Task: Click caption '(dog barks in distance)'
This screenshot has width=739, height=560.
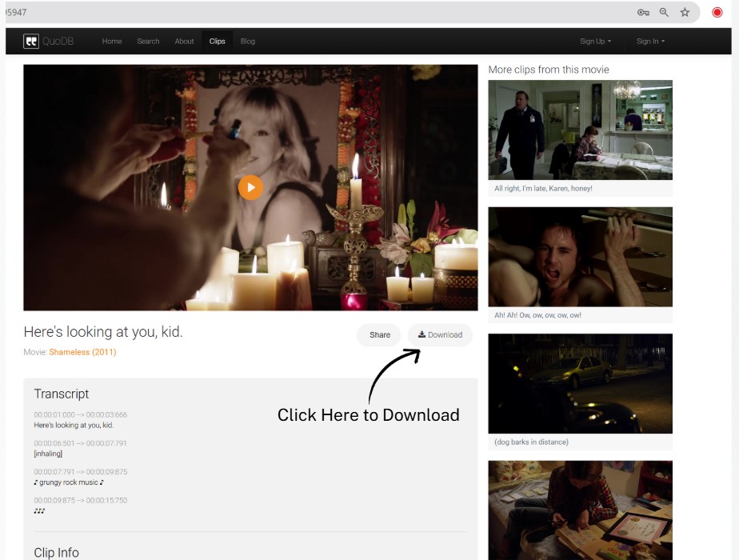Action: pos(531,442)
